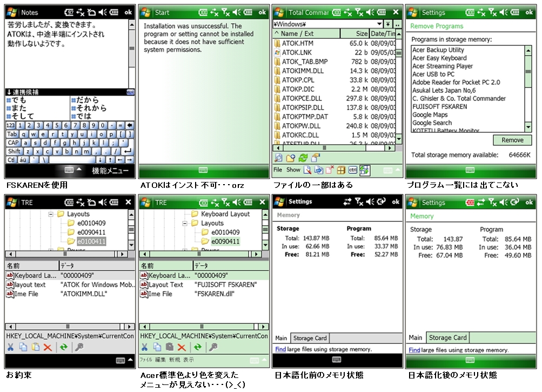Tap the keyboard icon in the Remove Programs bottom bar
Image resolution: width=542 pixels, height=392 pixels.
[470, 170]
